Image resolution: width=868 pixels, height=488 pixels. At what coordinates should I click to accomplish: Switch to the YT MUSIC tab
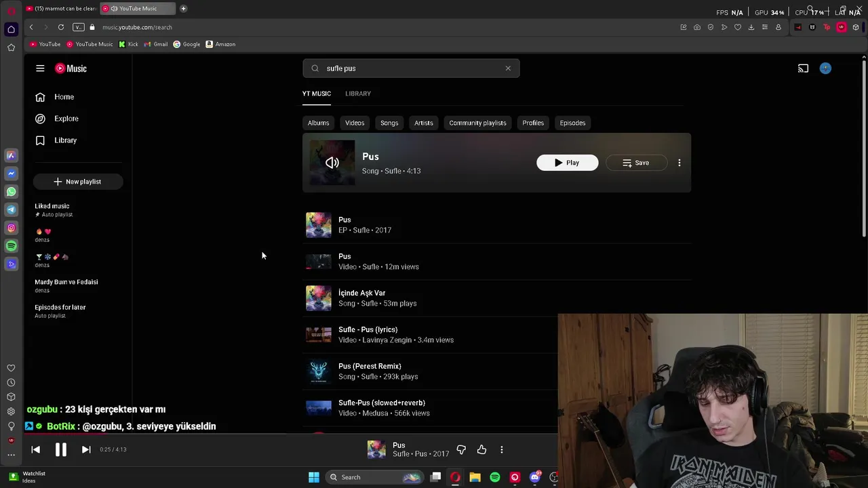(317, 94)
